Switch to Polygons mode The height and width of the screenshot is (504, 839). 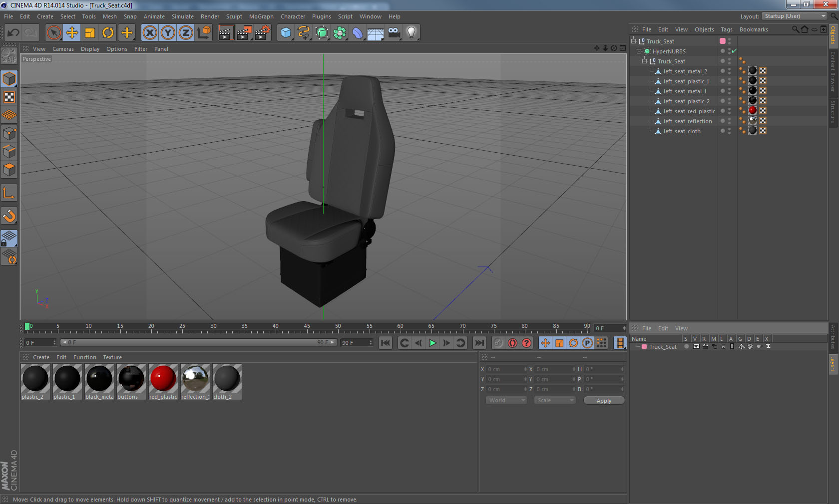pyautogui.click(x=9, y=170)
